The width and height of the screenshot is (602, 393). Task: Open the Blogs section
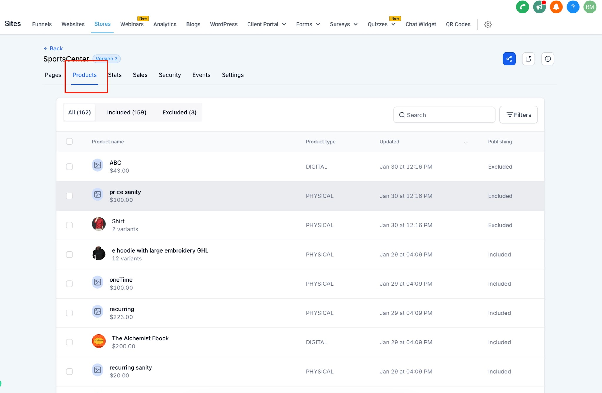point(193,24)
